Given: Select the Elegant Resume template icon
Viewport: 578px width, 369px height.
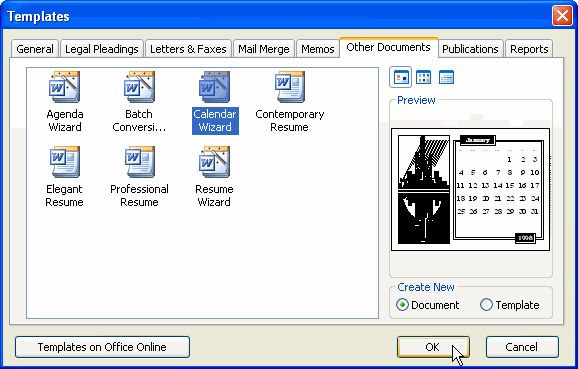Looking at the screenshot, I should coord(65,162).
